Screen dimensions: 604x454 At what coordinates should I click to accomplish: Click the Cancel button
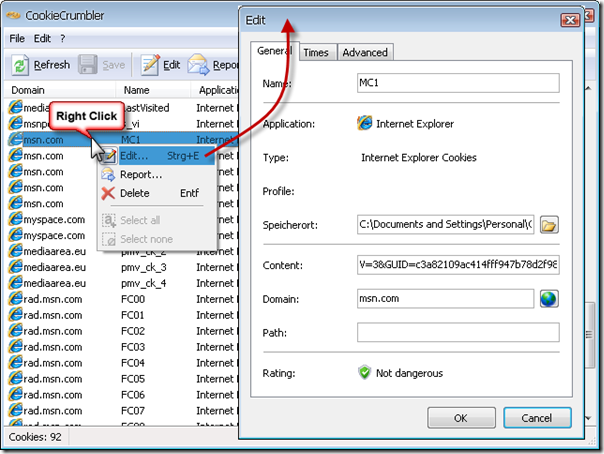point(537,418)
